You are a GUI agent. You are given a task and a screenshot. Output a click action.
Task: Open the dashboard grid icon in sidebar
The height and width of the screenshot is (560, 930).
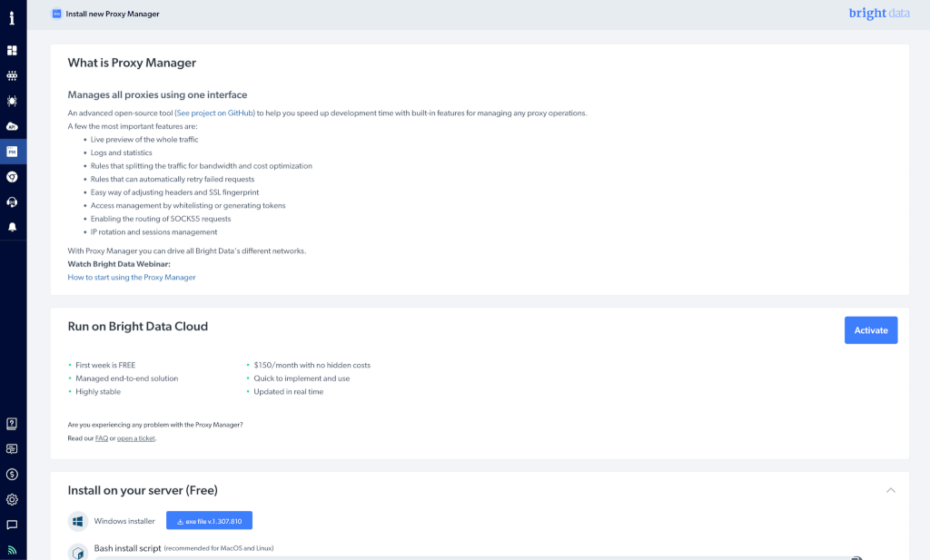(x=12, y=50)
